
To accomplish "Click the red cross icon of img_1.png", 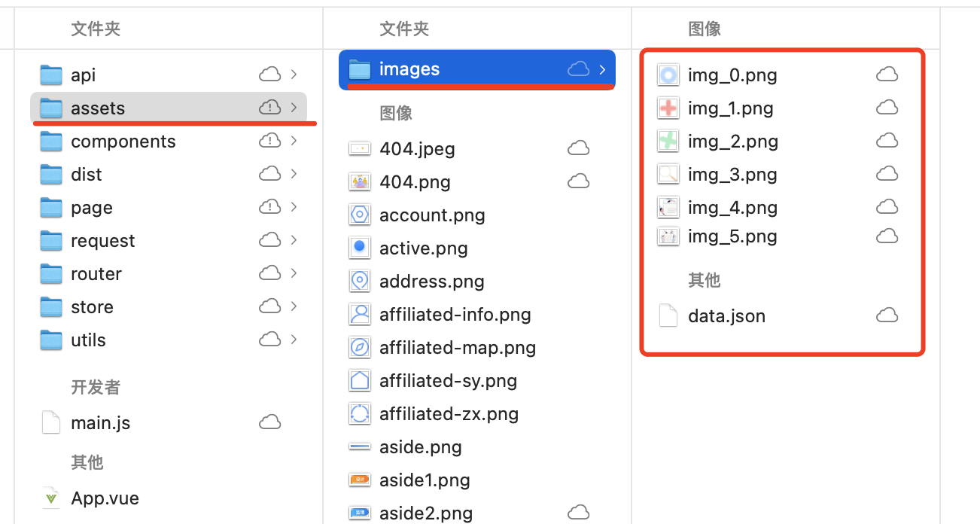I will click(x=668, y=108).
